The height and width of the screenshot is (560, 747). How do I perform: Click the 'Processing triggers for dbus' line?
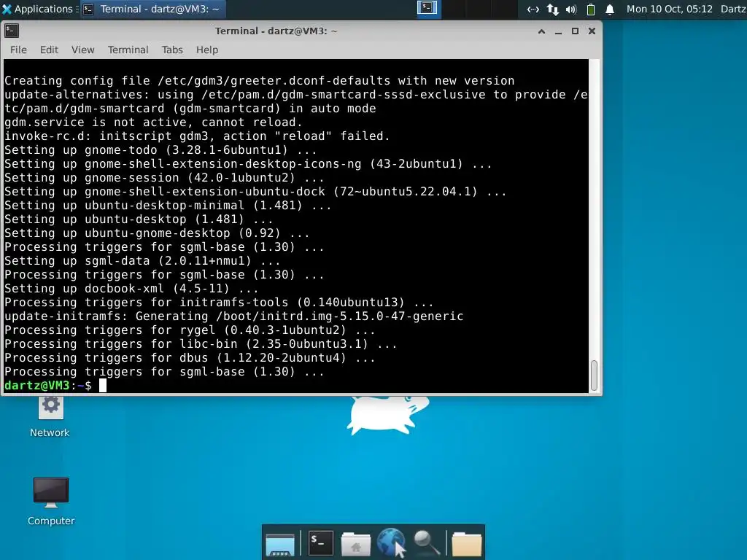pyautogui.click(x=190, y=357)
